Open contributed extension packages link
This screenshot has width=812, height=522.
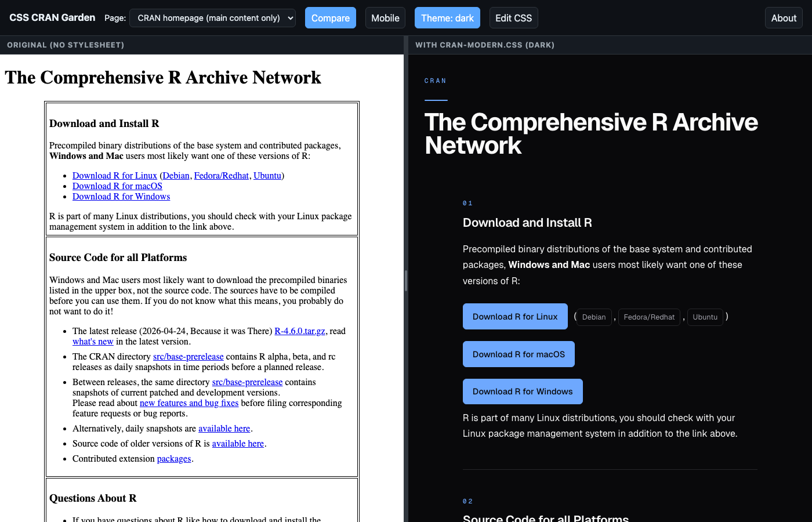[174, 459]
